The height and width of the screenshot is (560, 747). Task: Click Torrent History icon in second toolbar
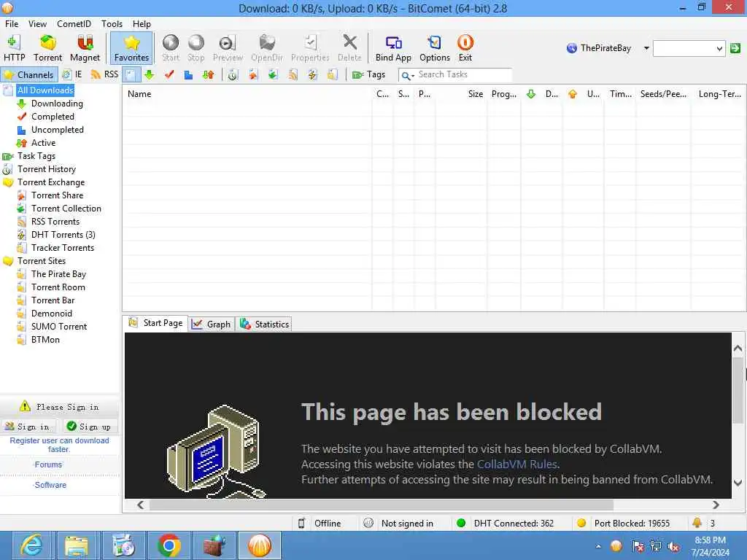(x=233, y=75)
